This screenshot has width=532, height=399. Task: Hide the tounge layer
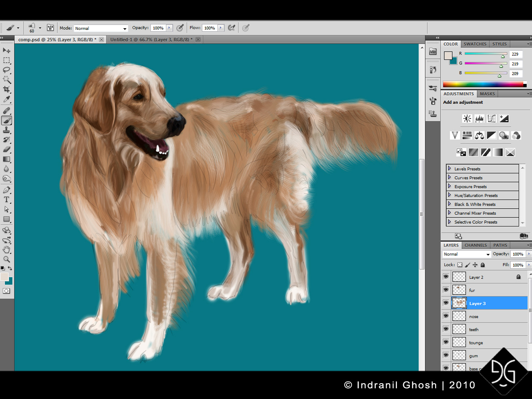coord(446,342)
